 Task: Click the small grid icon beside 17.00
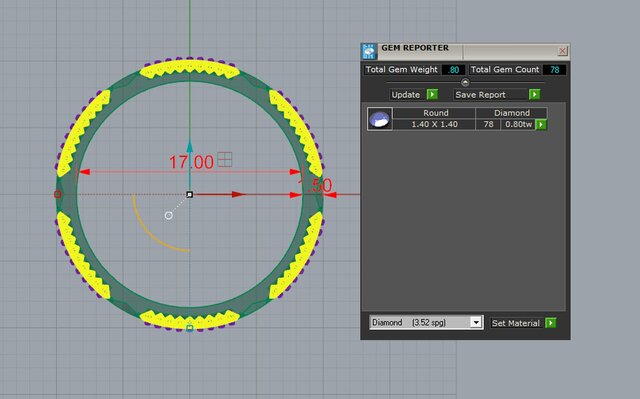point(224,159)
